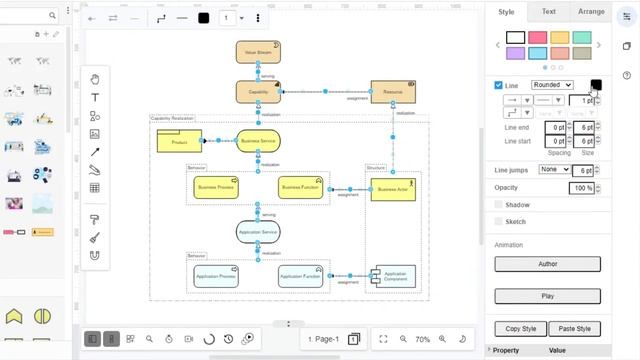The image size is (640, 360).
Task: Click the help question mark icon
Action: (x=627, y=76)
